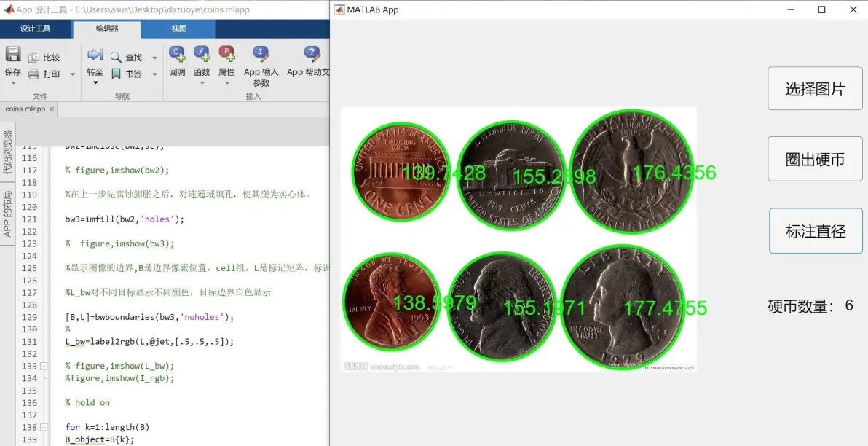Viewport: 868px width, 446px height.
Task: Click line number 129 in the gutter
Action: coord(29,318)
